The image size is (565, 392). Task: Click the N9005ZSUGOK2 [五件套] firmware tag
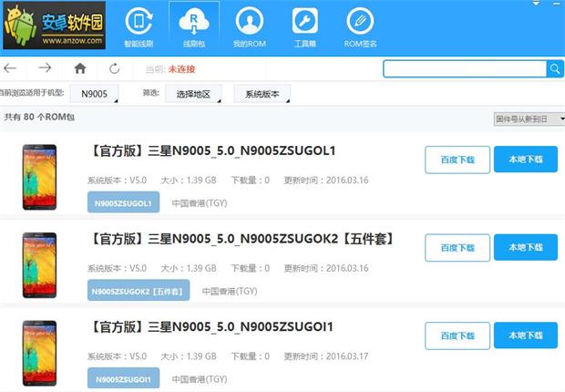tap(139, 291)
